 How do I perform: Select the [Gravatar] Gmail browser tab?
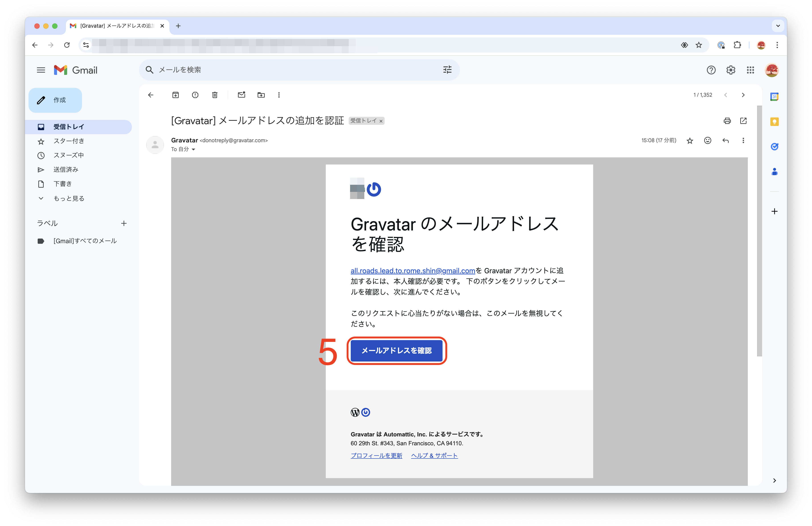point(117,26)
